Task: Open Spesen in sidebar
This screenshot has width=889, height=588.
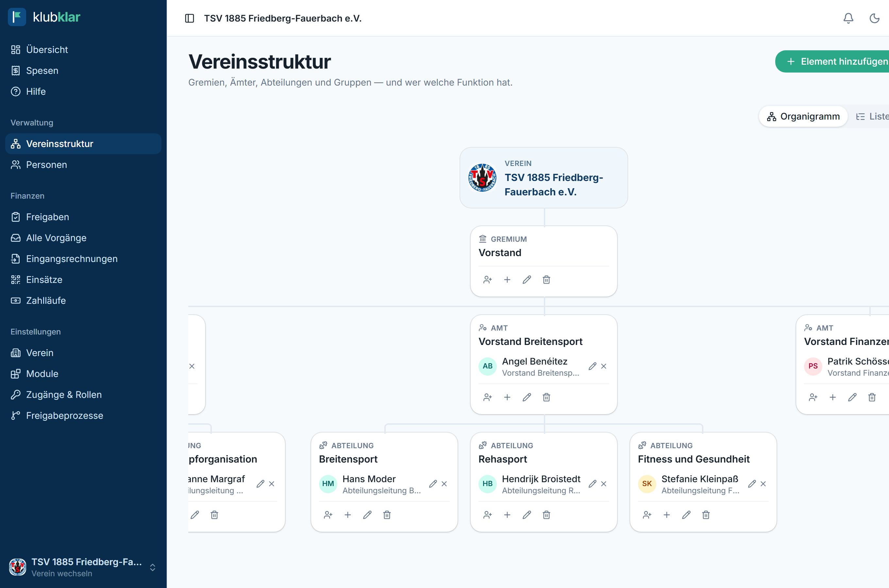Action: tap(83, 71)
